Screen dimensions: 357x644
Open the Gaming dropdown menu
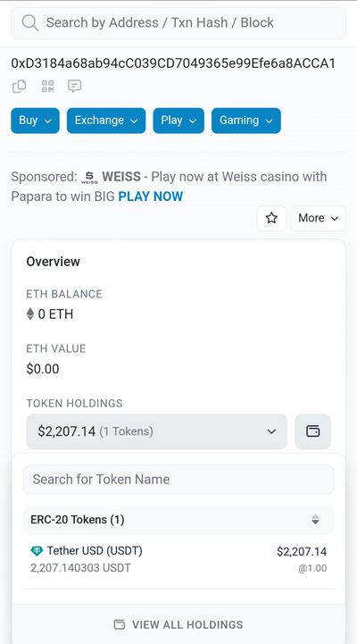pos(246,121)
